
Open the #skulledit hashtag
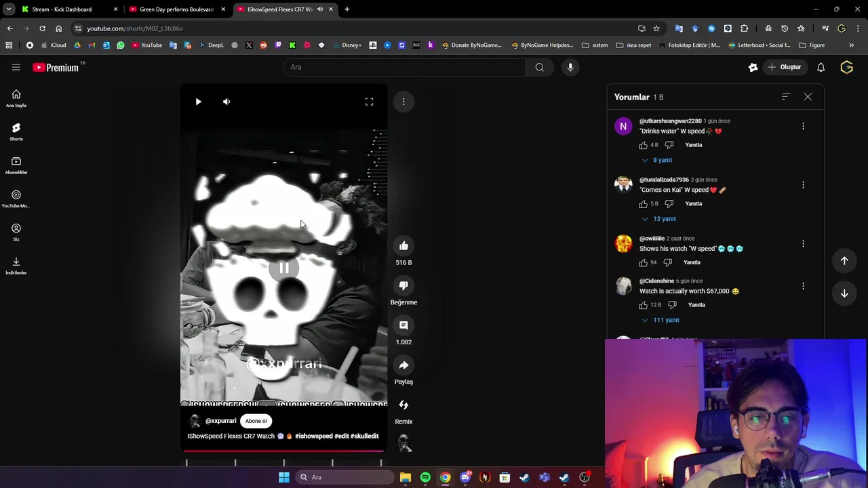pos(364,436)
